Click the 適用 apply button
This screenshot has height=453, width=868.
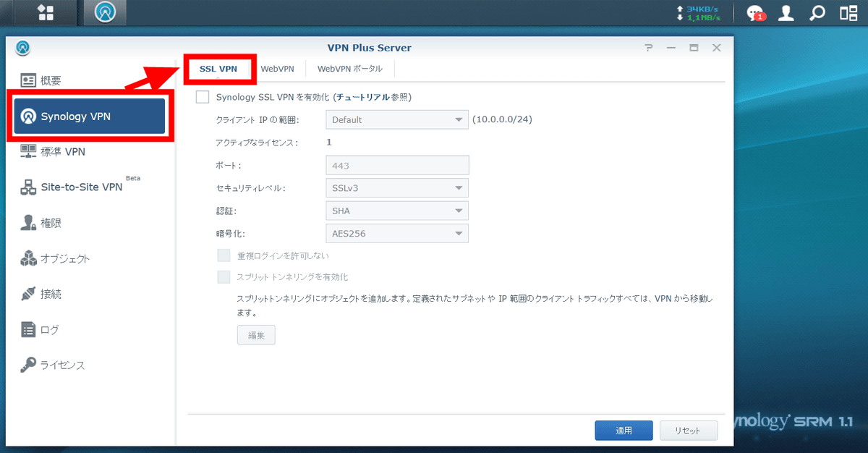pyautogui.click(x=624, y=431)
